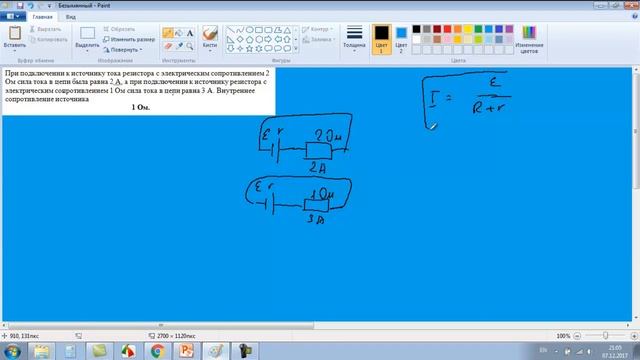Viewport: 640px width, 360px height.
Task: Select the Right triangle shape
Action: [x=231, y=40]
